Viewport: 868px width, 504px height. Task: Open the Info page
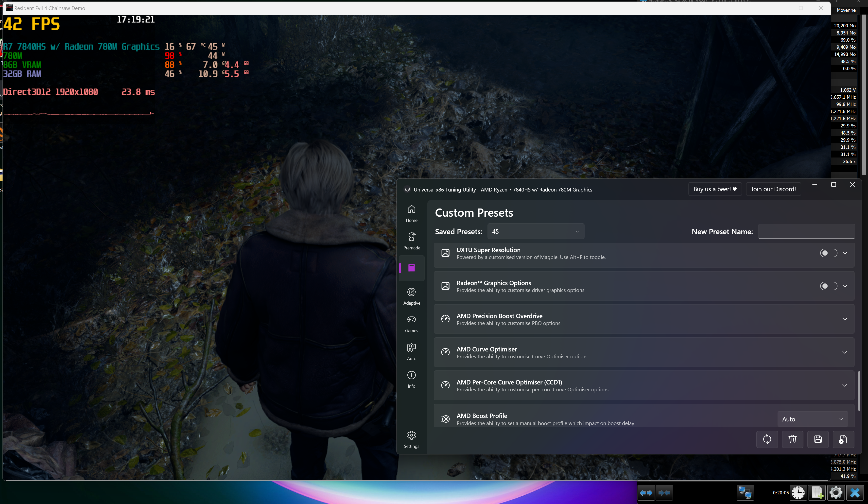[x=411, y=379]
